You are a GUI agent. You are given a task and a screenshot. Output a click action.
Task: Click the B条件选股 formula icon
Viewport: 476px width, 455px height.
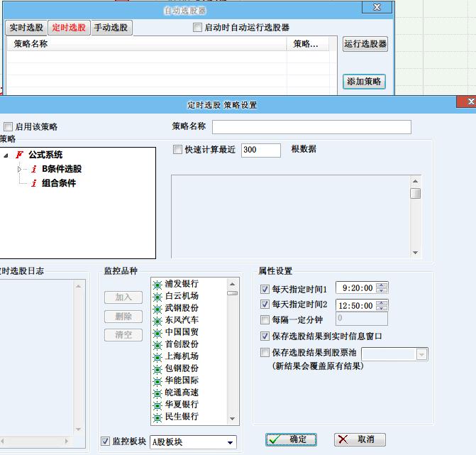coord(33,169)
